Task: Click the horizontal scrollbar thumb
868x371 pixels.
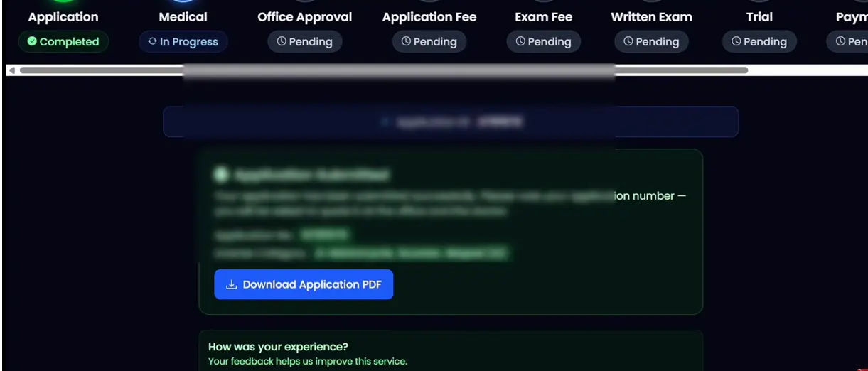Action: (384, 70)
